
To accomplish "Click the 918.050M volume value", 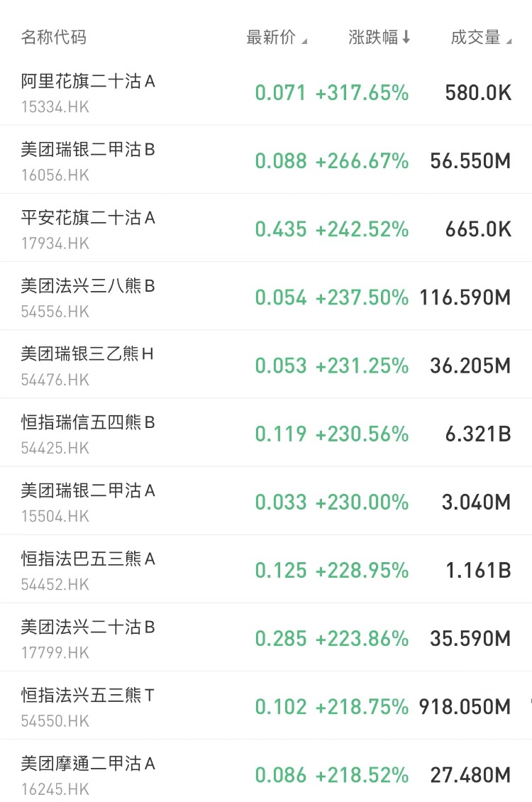I will tap(465, 707).
